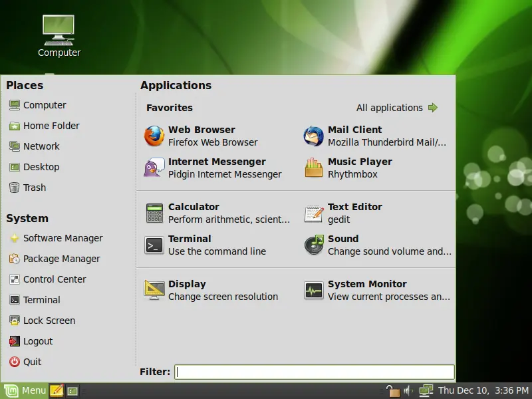532x399 pixels.
Task: Click the Filter search field
Action: tap(314, 372)
